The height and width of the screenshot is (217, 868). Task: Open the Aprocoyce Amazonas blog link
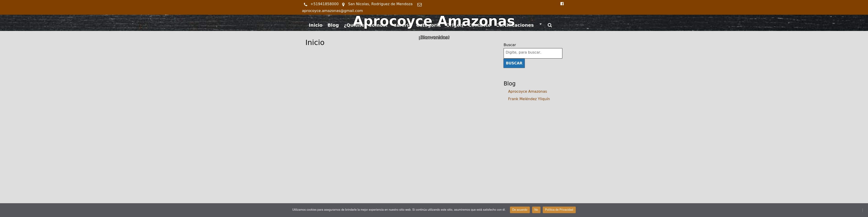[x=527, y=92]
